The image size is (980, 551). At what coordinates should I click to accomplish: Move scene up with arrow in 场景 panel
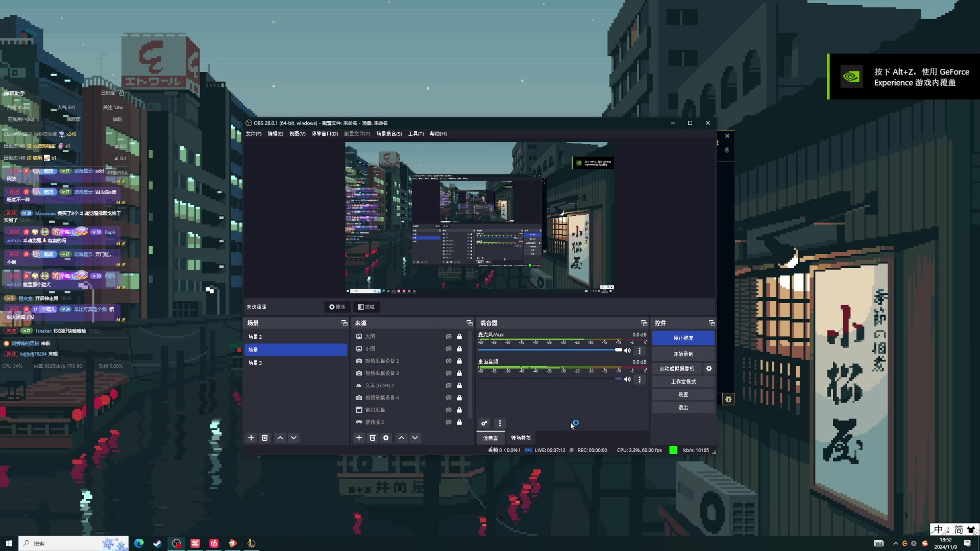(280, 438)
